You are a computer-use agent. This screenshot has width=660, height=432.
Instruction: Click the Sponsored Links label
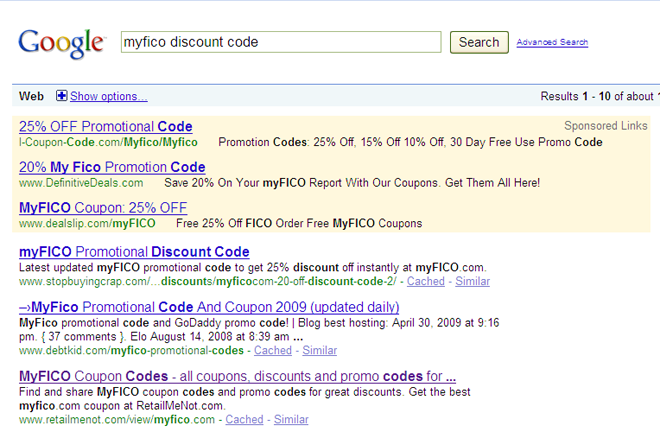(606, 126)
